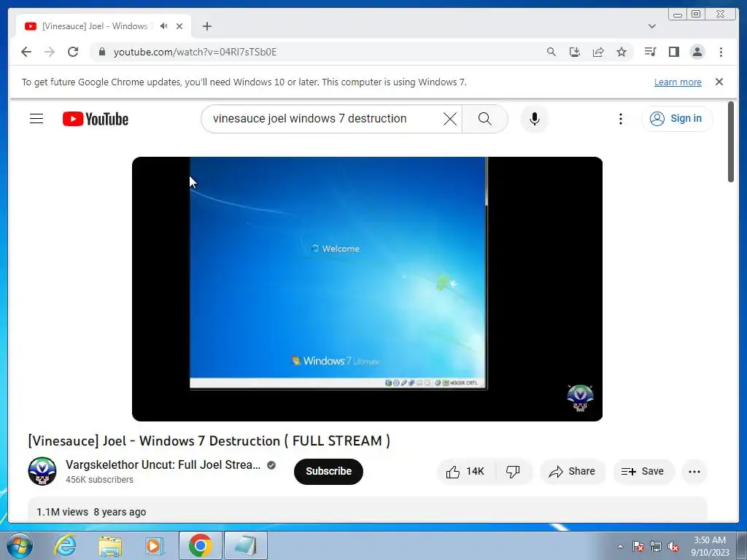Open the Windows Start menu
The height and width of the screenshot is (560, 747).
click(x=20, y=545)
